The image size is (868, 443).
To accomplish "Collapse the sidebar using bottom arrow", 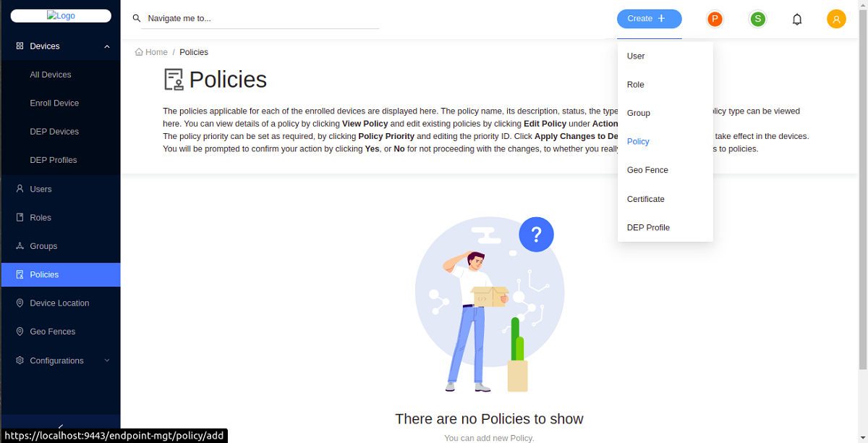I will coord(61,427).
